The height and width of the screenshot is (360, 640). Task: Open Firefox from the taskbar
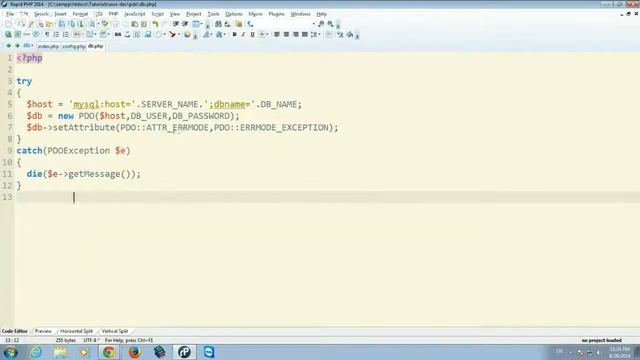point(134,352)
